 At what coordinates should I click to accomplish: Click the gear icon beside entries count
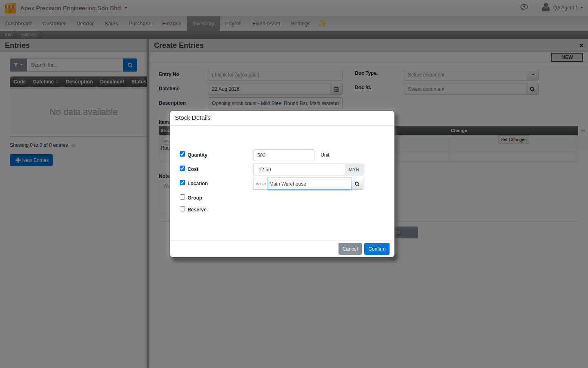click(x=73, y=146)
